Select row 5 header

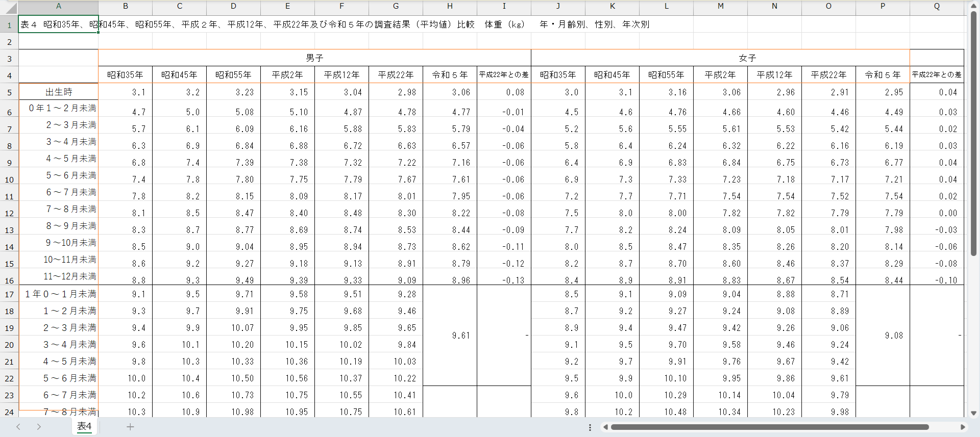[x=9, y=93]
